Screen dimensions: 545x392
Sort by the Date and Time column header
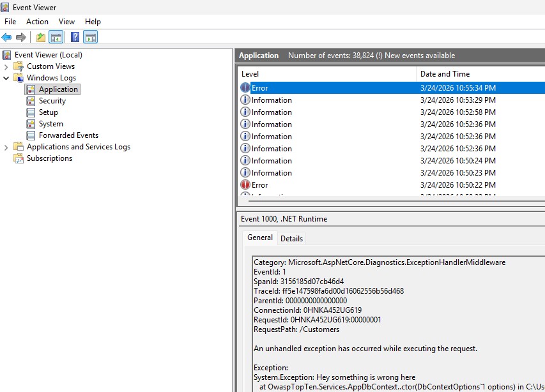tap(481, 74)
